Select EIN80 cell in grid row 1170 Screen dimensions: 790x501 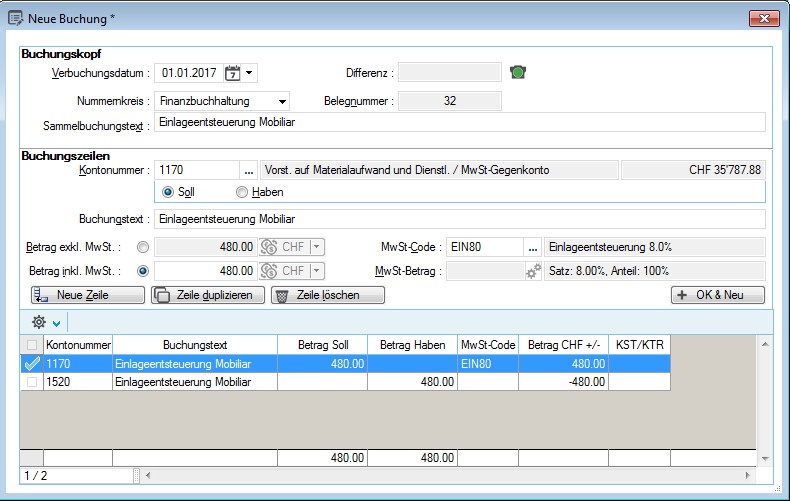(x=488, y=364)
